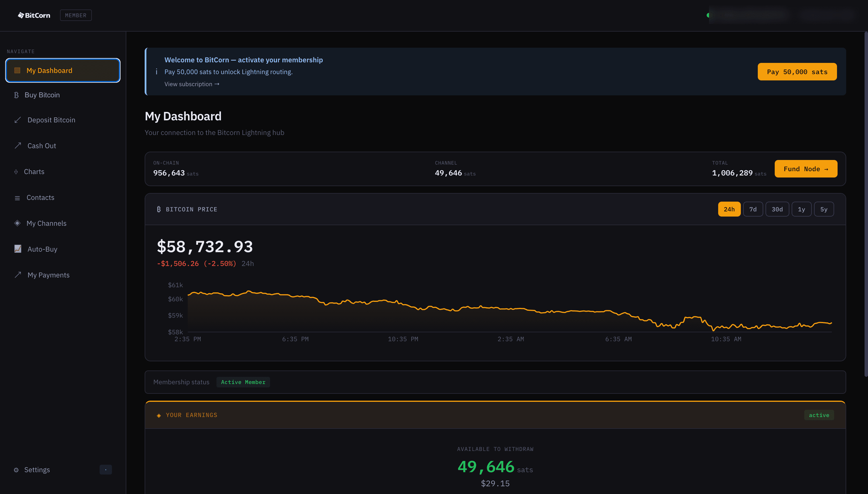Switch chart to 7d range

coord(753,209)
